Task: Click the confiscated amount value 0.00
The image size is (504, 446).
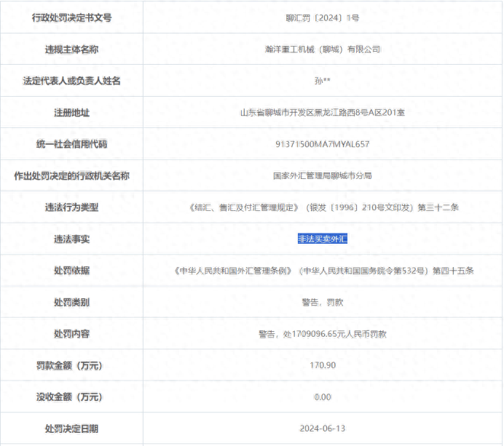Action: coord(323,397)
